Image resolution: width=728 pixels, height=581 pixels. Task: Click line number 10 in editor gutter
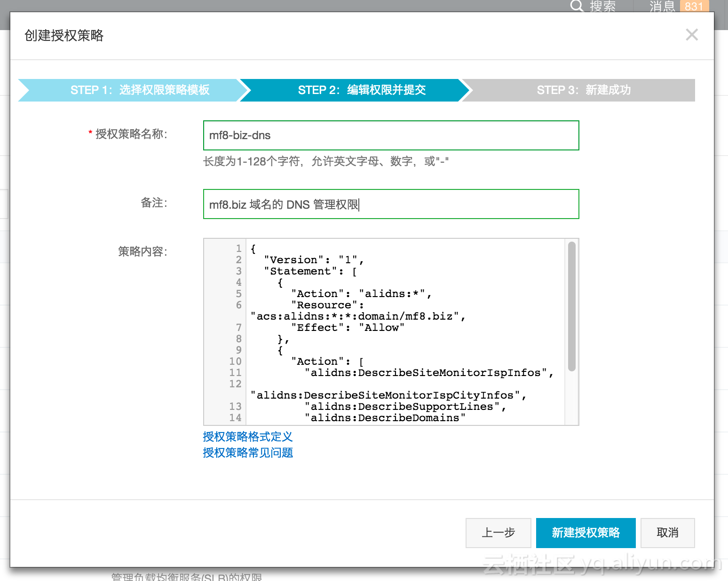click(x=235, y=361)
